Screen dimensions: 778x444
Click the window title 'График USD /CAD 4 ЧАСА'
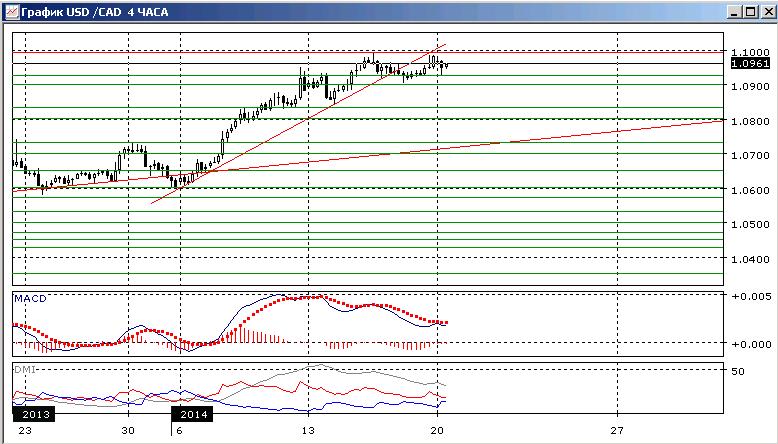pos(95,12)
